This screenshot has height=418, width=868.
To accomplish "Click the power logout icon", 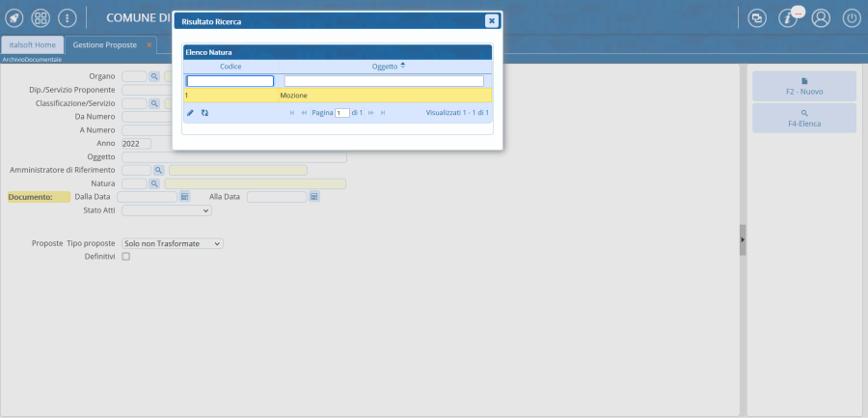I will [x=852, y=17].
